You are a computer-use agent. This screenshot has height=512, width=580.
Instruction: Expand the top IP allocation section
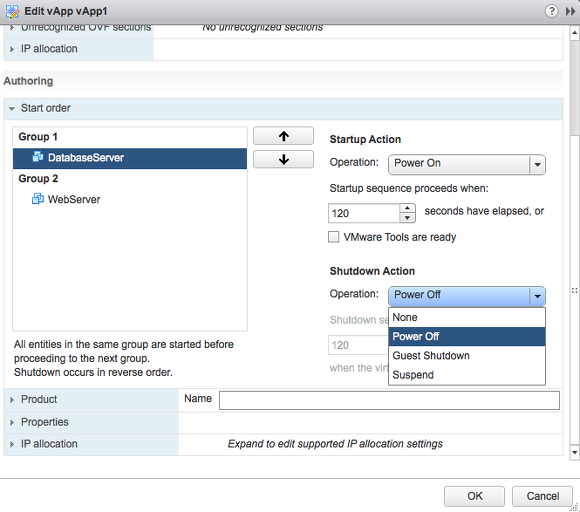12,49
